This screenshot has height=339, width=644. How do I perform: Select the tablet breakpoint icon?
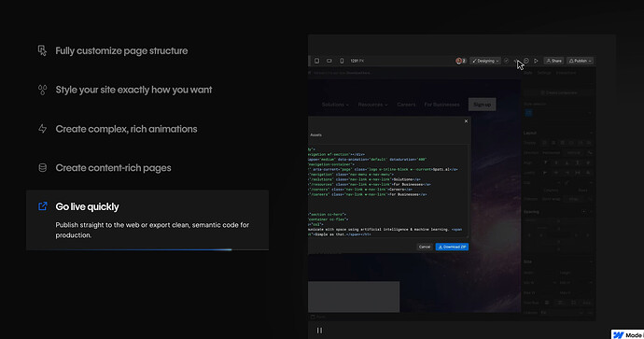(x=316, y=61)
